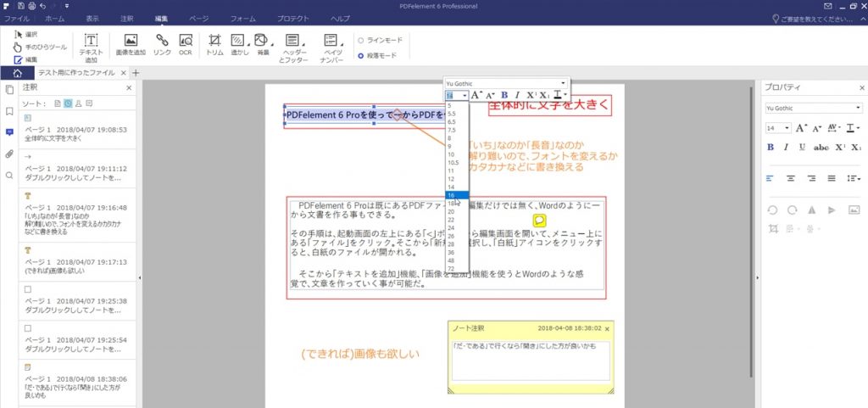Choose font size 16 from the list
The image size is (868, 408).
coord(450,194)
